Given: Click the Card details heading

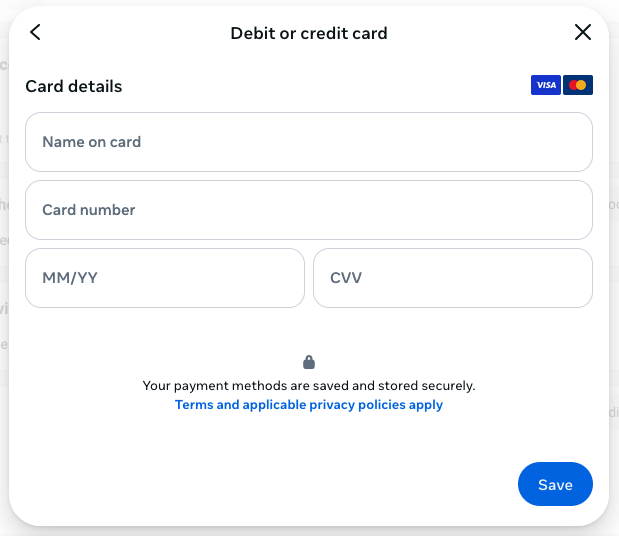Looking at the screenshot, I should coord(74,86).
